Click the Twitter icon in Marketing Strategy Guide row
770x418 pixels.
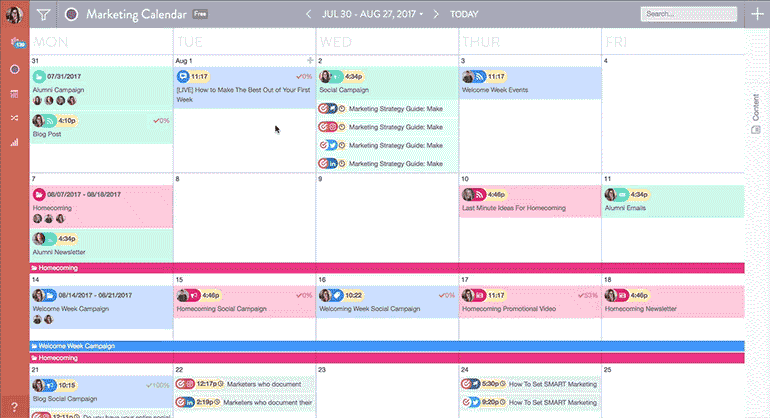click(332, 145)
